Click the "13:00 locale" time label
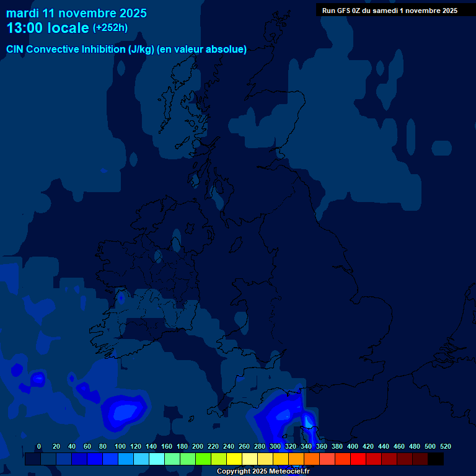 coord(48,28)
